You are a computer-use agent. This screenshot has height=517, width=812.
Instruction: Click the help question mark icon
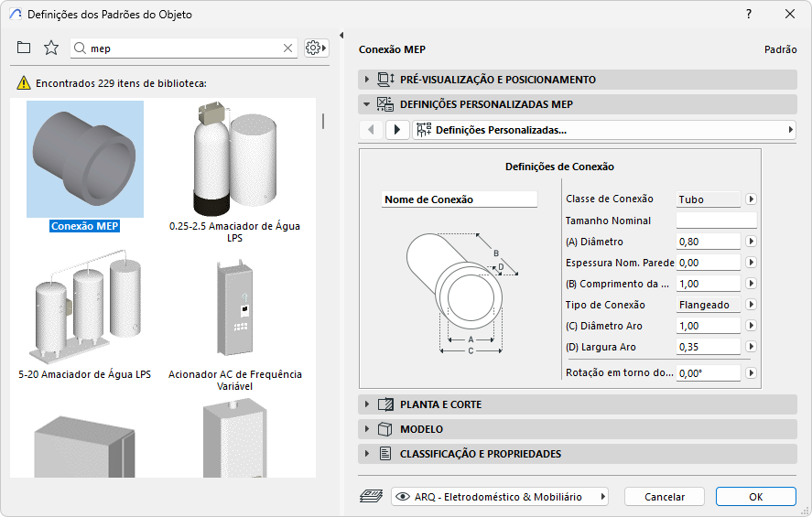pyautogui.click(x=749, y=14)
